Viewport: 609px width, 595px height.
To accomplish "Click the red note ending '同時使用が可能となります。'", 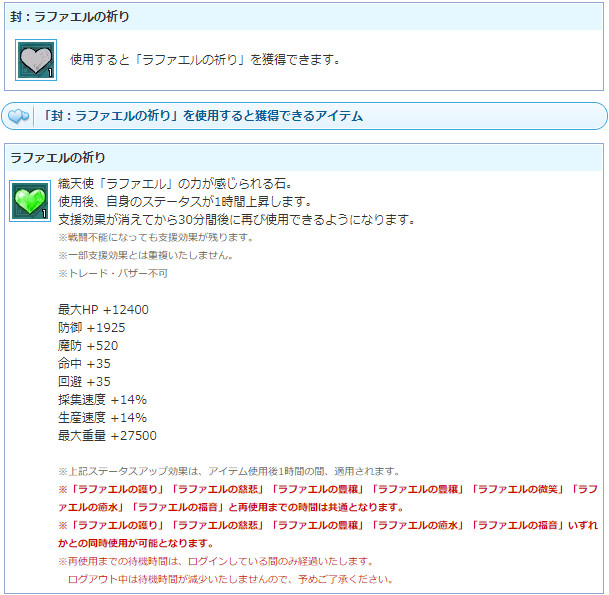I will 328,534.
